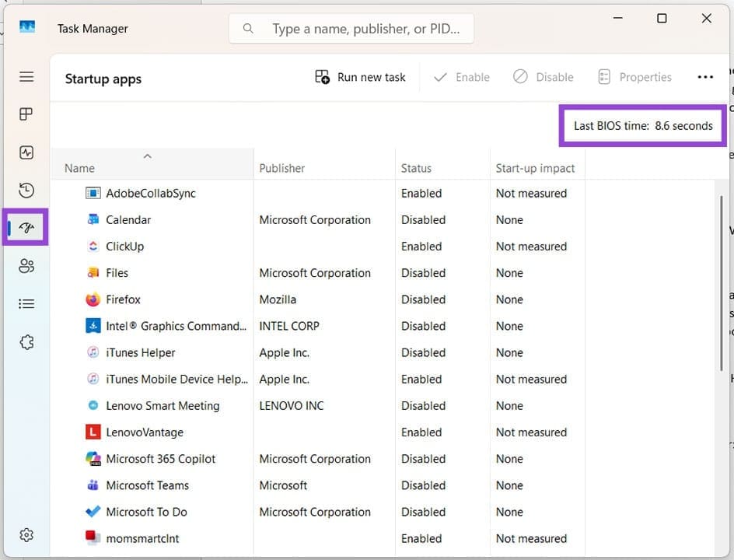Open the Users page icon

[x=26, y=266]
